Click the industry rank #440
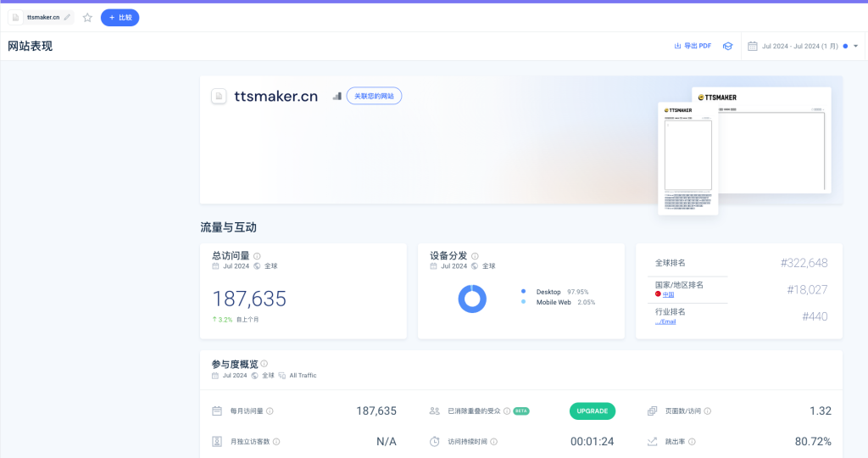 pyautogui.click(x=815, y=316)
